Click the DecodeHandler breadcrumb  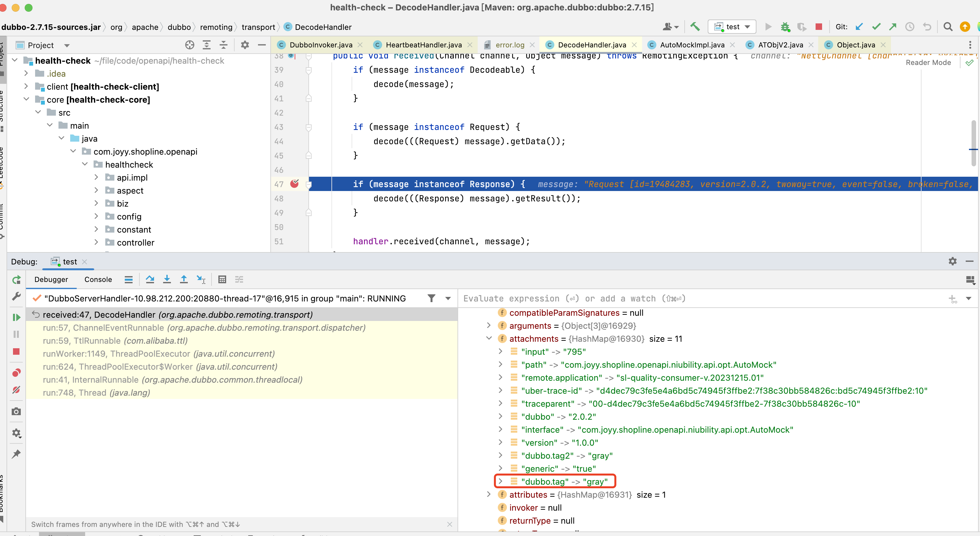(x=323, y=27)
